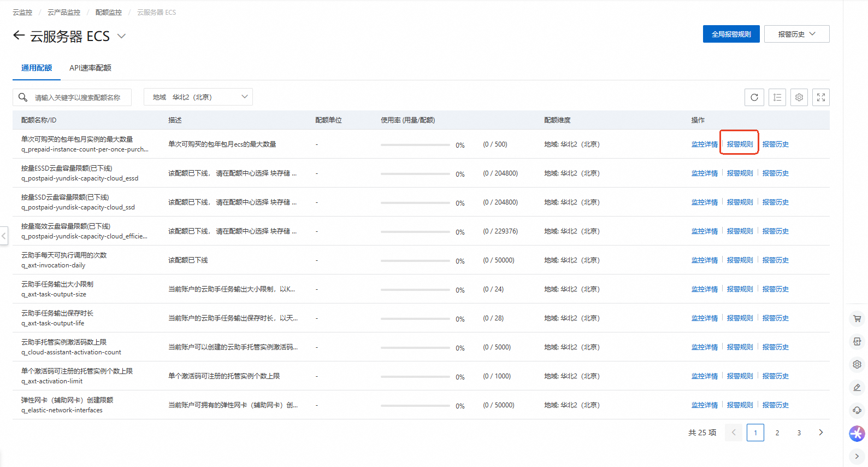Click the usage value (0 / 229376)
This screenshot has width=868, height=467.
click(500, 231)
